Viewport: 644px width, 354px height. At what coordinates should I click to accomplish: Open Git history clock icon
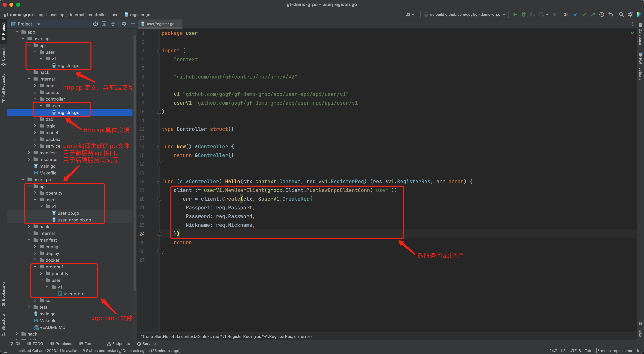click(602, 14)
